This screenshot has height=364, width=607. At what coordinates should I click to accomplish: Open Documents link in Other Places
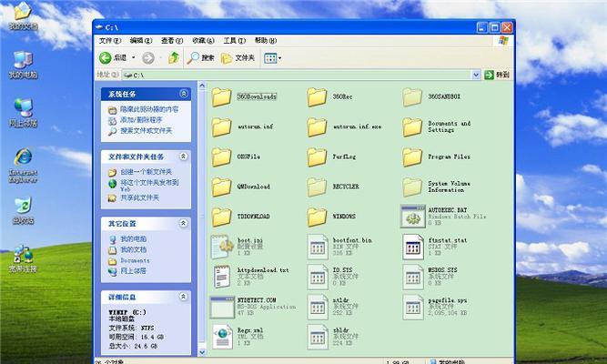(135, 260)
